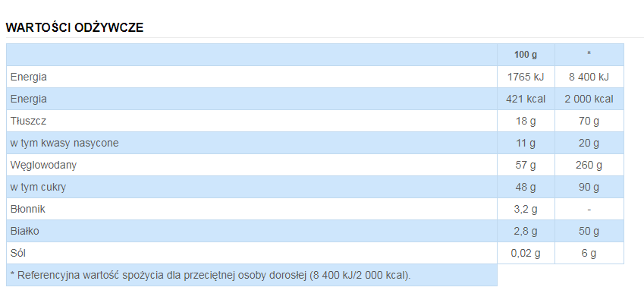The image size is (644, 303).
Task: Select the 100 g column header
Action: 526,55
